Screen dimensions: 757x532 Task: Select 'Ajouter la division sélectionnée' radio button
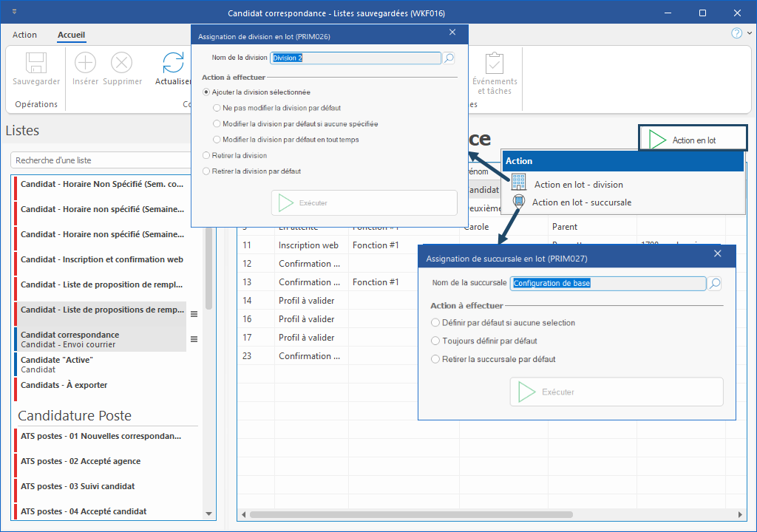tap(207, 92)
